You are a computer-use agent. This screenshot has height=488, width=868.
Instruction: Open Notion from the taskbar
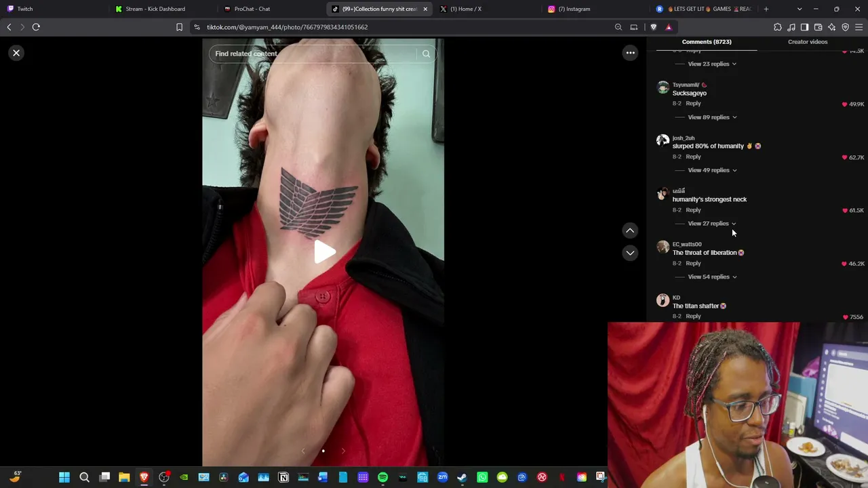coord(283,477)
